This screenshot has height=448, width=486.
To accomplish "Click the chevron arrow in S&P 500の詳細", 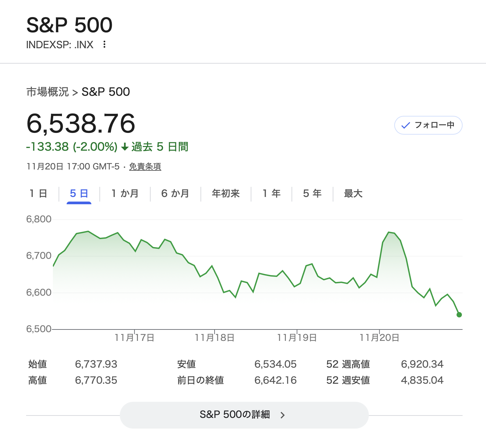I will tap(282, 415).
